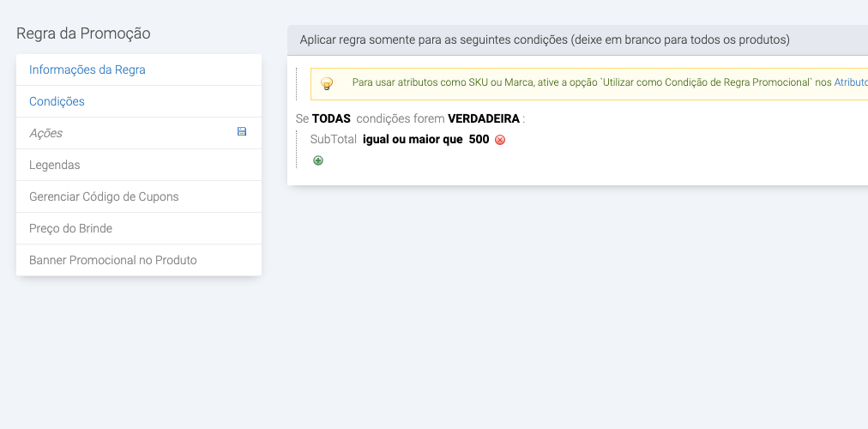Open Gerenciar Código de Cupons tab

point(104,196)
